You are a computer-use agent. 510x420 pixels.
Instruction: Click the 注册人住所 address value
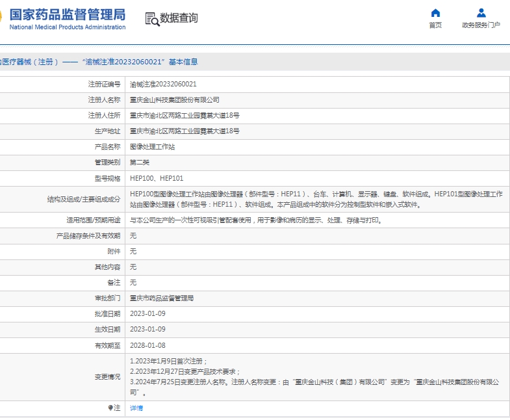coord(185,116)
